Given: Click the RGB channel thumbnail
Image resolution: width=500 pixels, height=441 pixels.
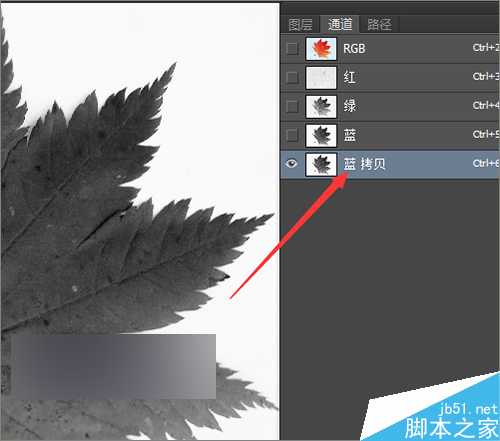Looking at the screenshot, I should [x=321, y=49].
